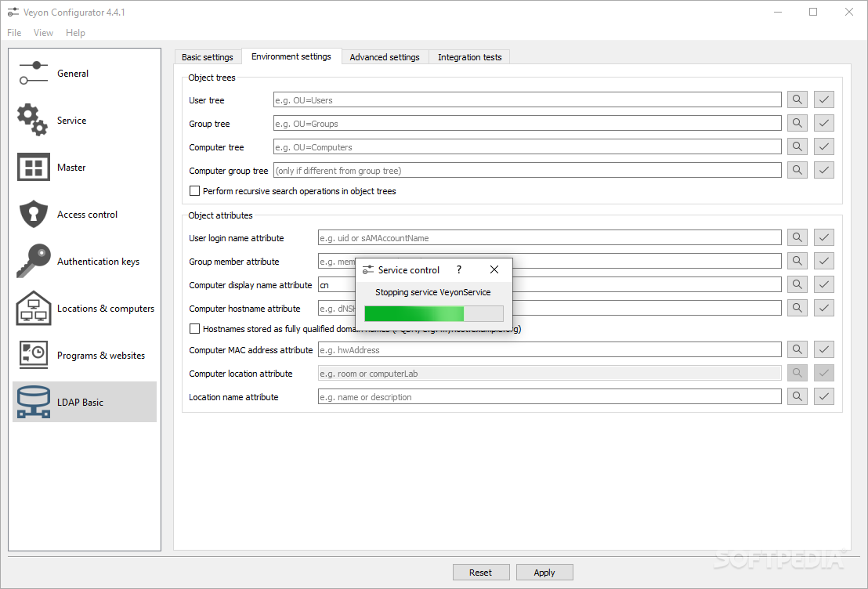Test Computer display name attribute checkmark

point(823,284)
